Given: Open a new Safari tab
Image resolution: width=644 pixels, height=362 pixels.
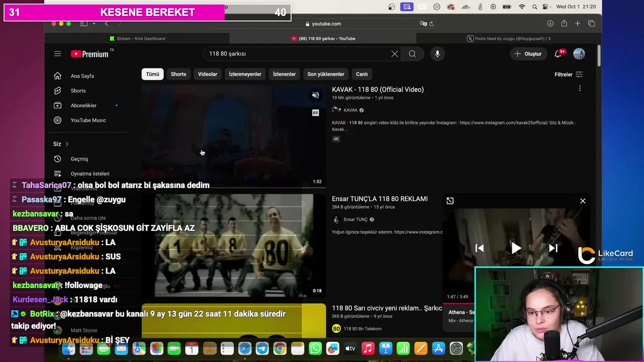Looking at the screenshot, I should tap(578, 24).
